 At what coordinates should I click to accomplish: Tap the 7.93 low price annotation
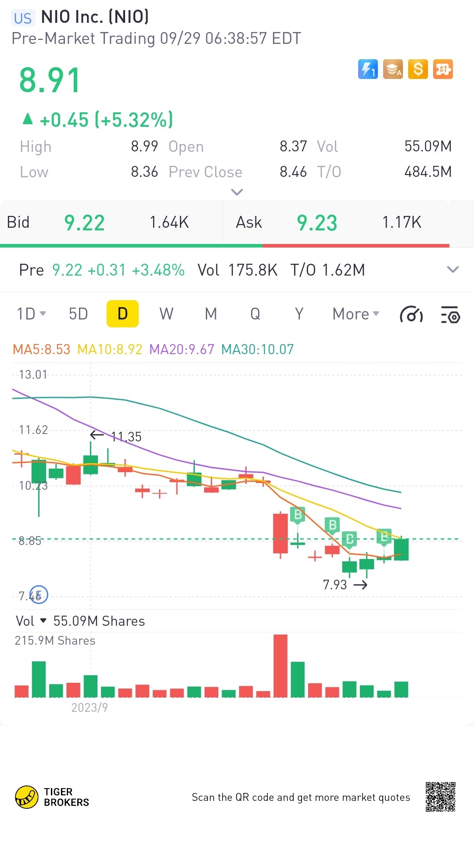tap(335, 585)
